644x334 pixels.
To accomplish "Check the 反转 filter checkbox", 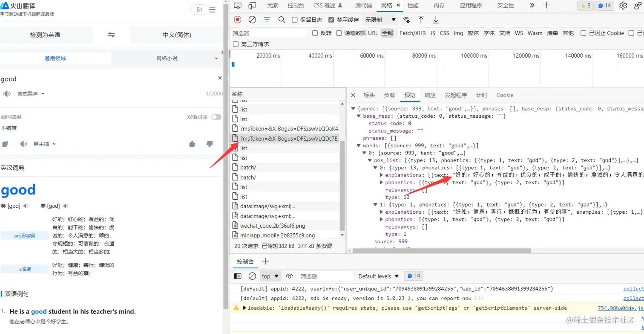I will 315,33.
